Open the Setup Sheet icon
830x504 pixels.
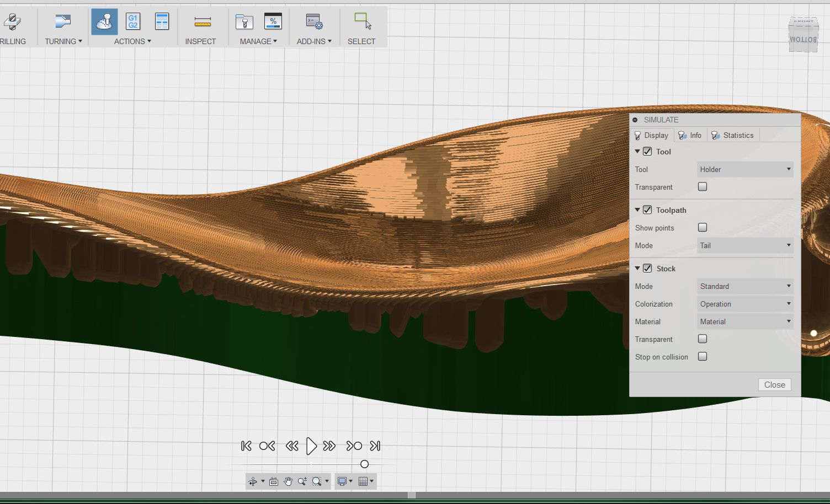[x=162, y=22]
